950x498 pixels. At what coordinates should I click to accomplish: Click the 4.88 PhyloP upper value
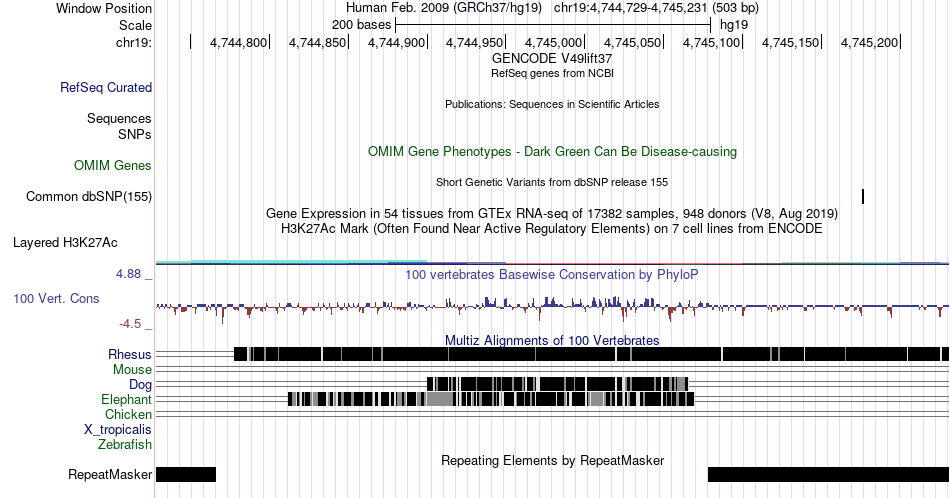pos(128,274)
